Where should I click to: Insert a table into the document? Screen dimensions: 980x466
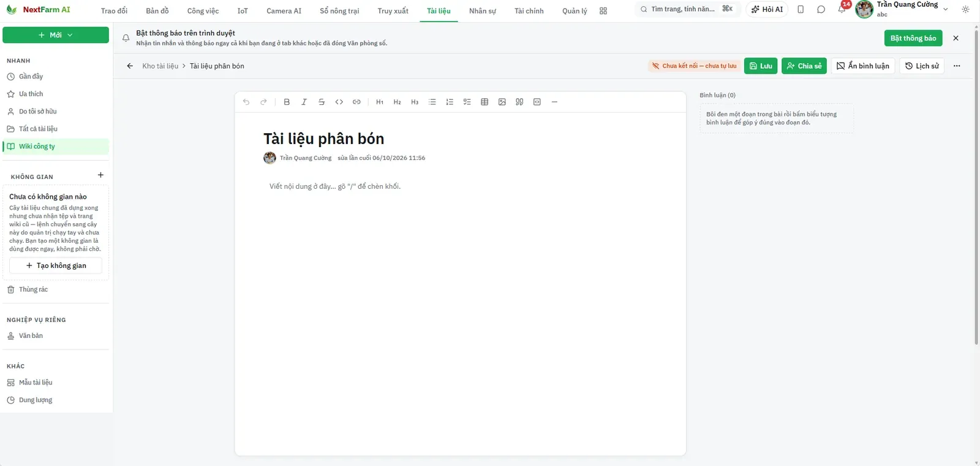484,102
